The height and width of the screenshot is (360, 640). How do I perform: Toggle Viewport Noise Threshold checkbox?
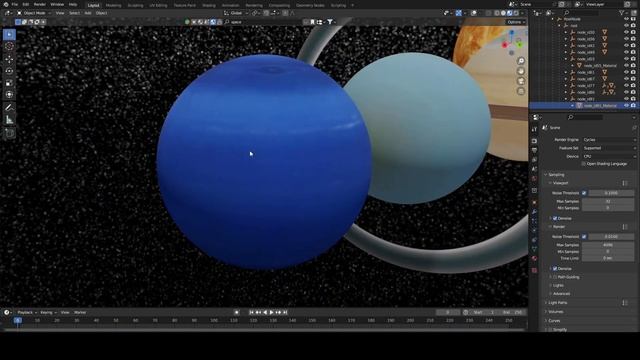(584, 193)
